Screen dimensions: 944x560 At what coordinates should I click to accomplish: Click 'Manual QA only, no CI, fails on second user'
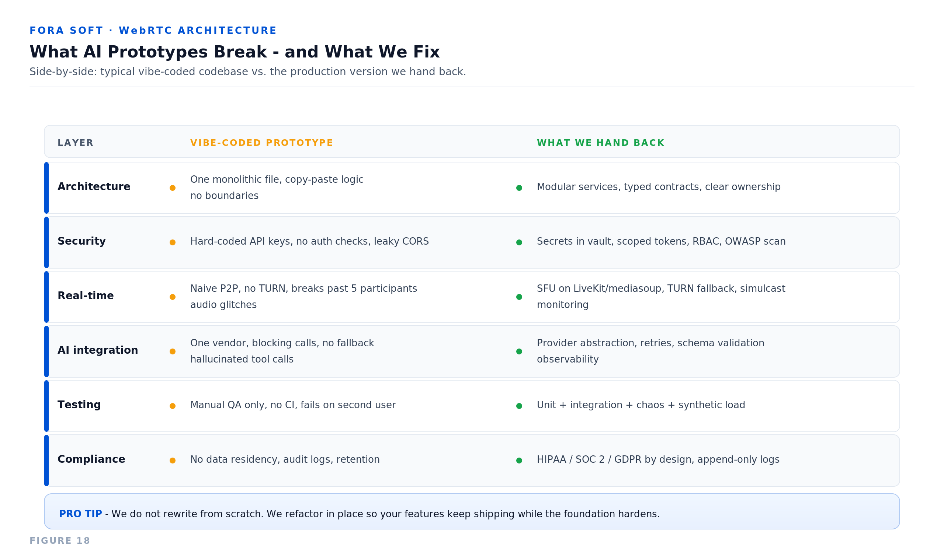coord(293,405)
